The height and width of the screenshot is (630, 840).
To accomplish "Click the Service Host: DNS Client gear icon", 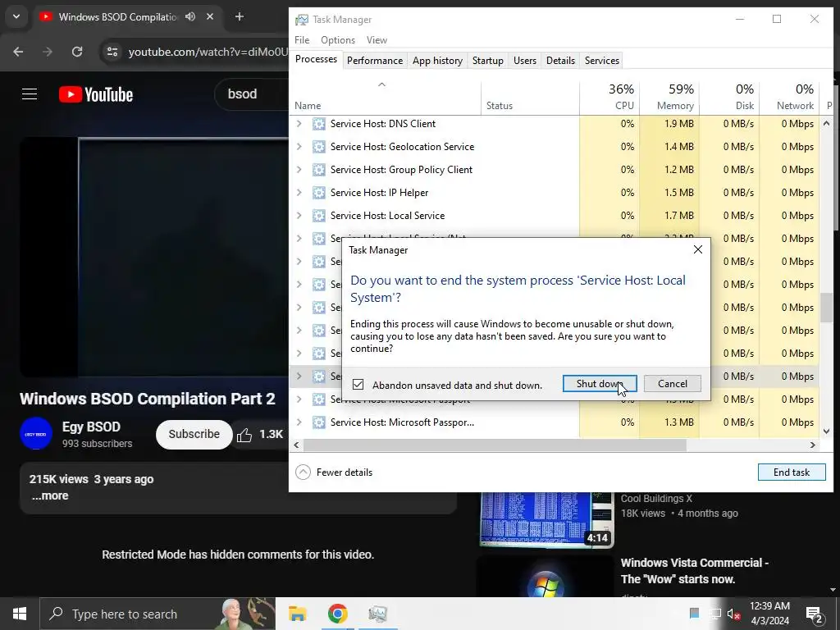I will (319, 124).
